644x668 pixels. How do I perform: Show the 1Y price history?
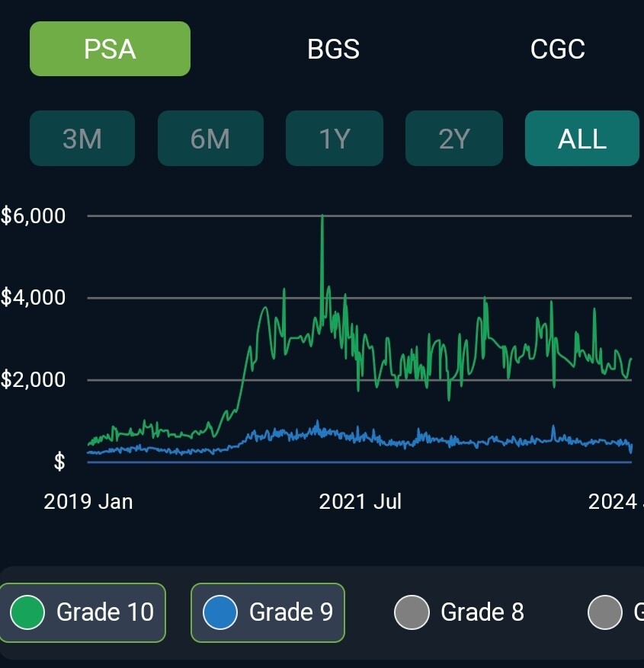tap(335, 138)
